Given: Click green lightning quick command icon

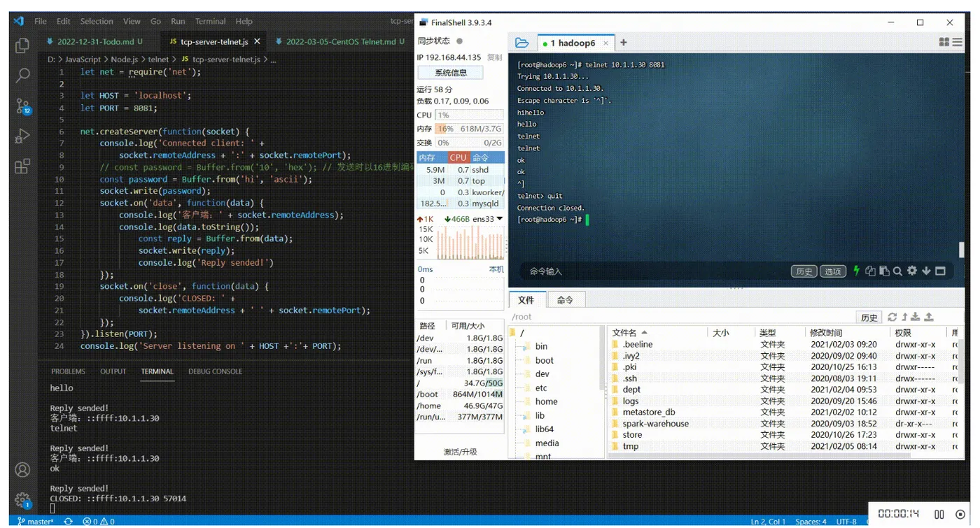Looking at the screenshot, I should point(856,271).
